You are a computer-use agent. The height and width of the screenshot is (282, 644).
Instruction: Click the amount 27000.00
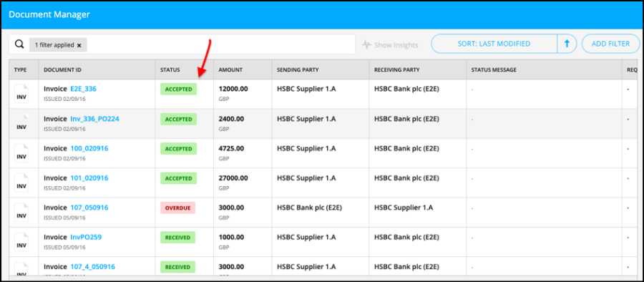coord(233,178)
